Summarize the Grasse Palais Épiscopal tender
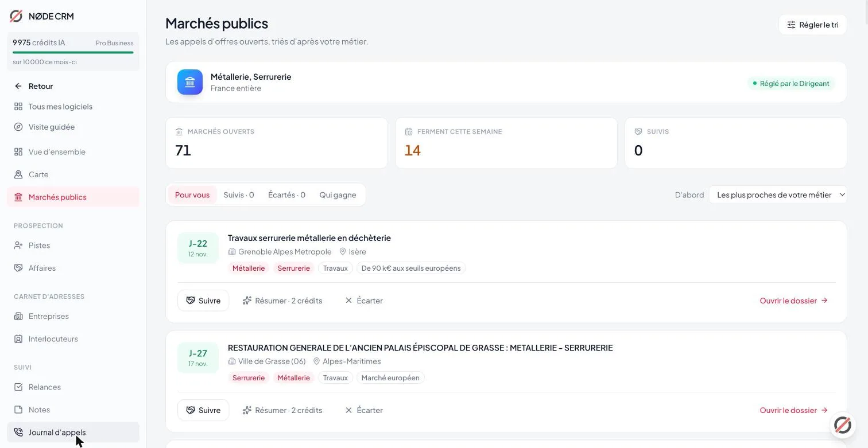Image resolution: width=868 pixels, height=448 pixels. [282, 410]
